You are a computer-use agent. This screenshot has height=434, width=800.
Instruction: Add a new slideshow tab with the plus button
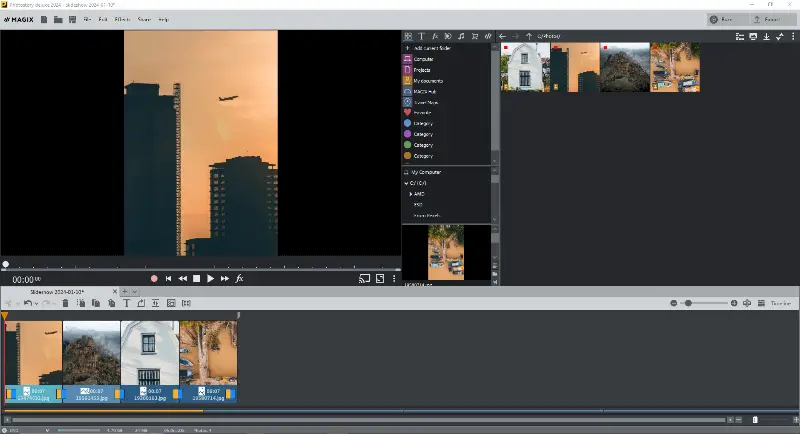coord(124,292)
